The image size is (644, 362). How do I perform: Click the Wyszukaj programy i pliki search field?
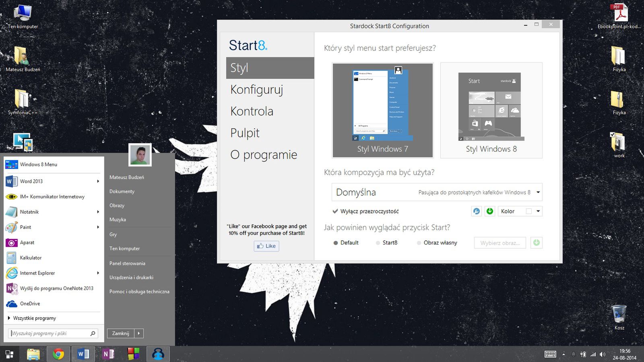[53, 333]
